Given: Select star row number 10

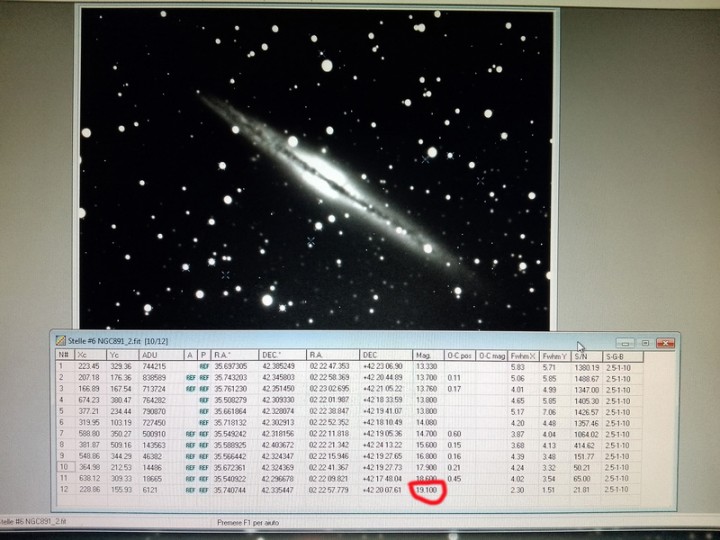Looking at the screenshot, I should pyautogui.click(x=63, y=467).
